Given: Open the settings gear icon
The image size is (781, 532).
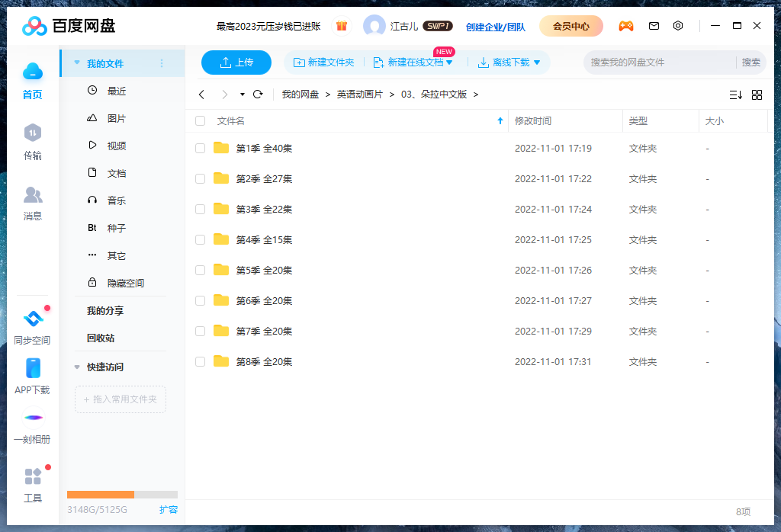Looking at the screenshot, I should (x=678, y=25).
